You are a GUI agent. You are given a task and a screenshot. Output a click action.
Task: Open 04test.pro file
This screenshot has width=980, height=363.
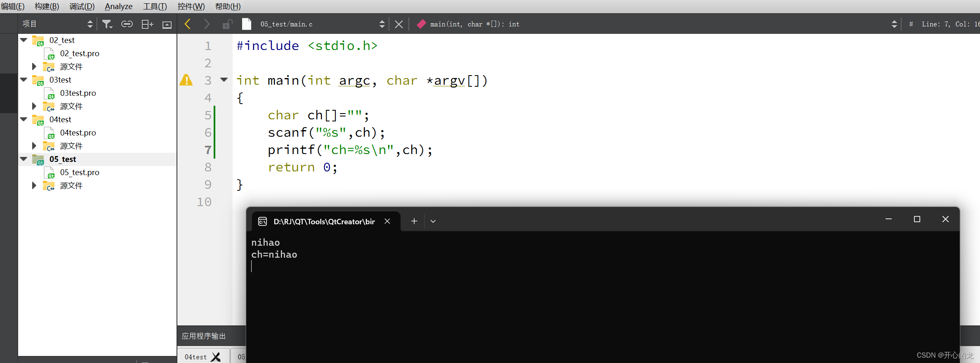pos(78,133)
